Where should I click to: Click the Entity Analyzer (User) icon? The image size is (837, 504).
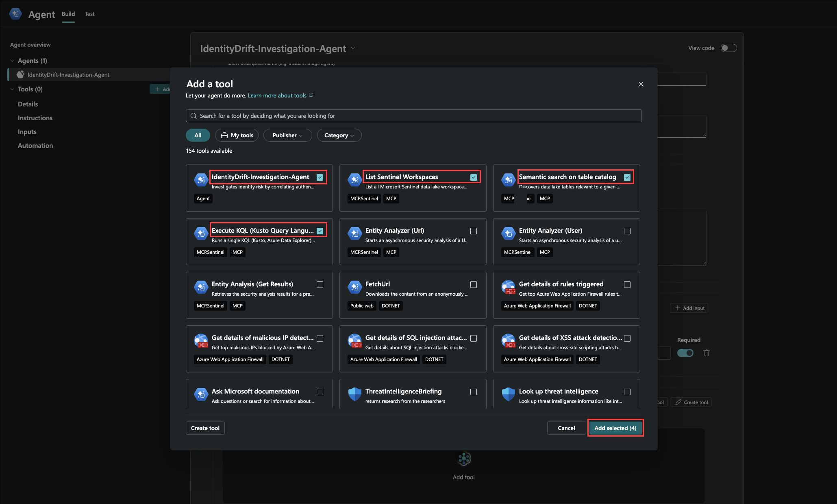508,233
